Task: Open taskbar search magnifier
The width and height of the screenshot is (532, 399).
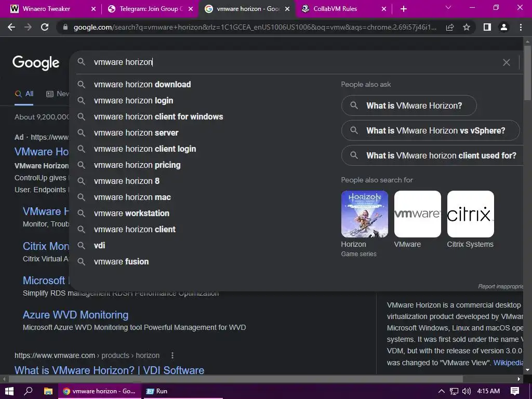Action: tap(29, 391)
